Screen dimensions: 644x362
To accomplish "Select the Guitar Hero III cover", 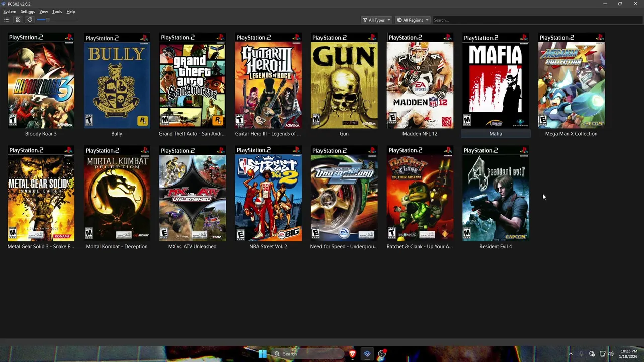I will 268,81.
